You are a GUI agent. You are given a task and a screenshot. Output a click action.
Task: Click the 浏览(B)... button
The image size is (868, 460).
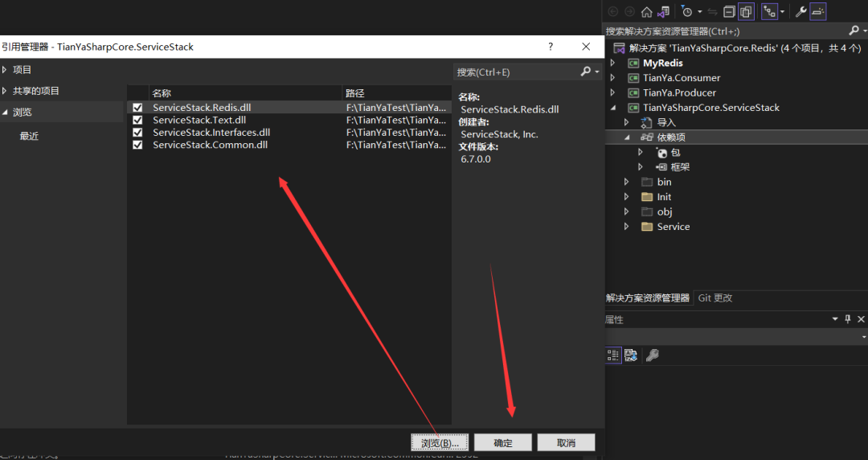point(440,443)
